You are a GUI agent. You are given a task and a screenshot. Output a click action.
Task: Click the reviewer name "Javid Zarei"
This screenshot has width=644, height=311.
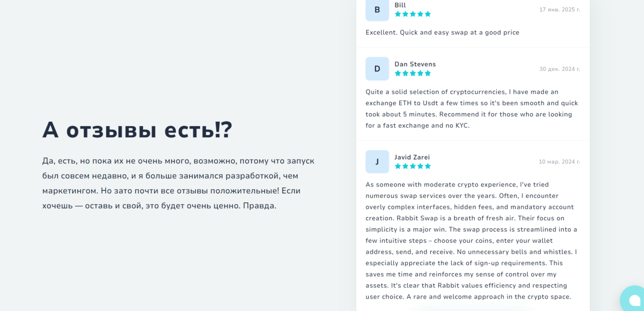click(x=412, y=157)
